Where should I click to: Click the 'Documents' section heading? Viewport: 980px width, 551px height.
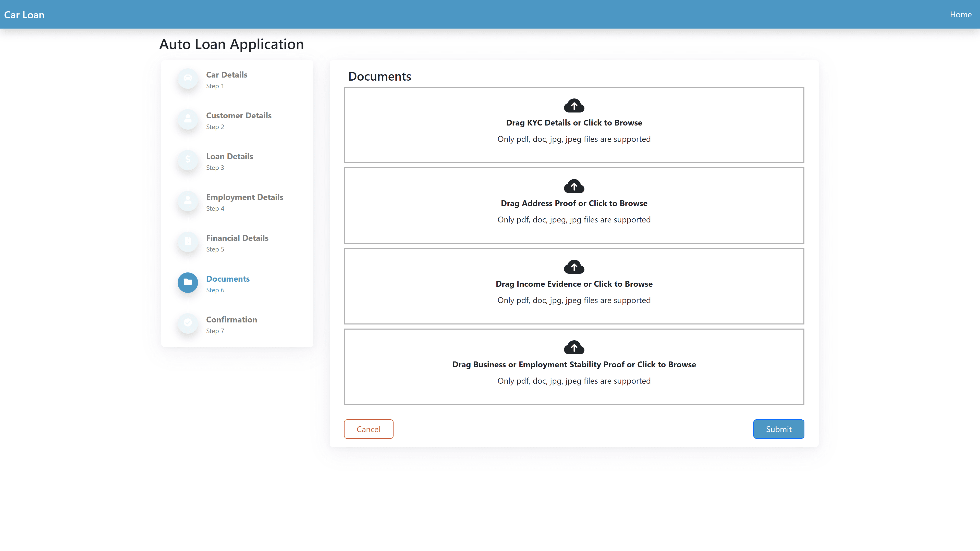[x=379, y=76]
